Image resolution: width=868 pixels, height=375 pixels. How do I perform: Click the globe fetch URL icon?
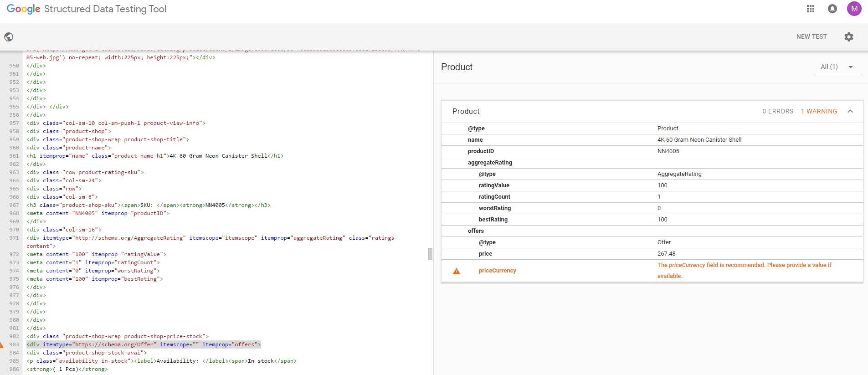coord(9,37)
